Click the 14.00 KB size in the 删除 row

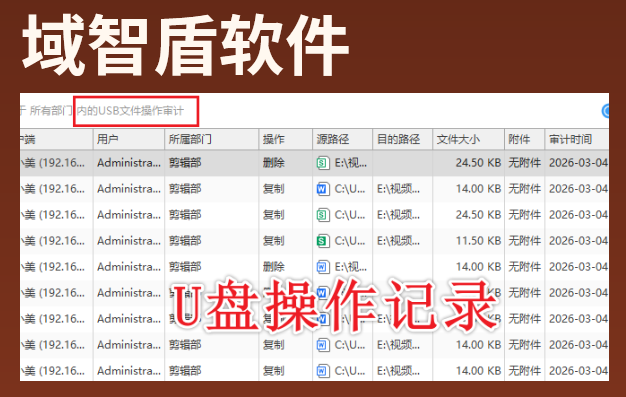(x=478, y=267)
